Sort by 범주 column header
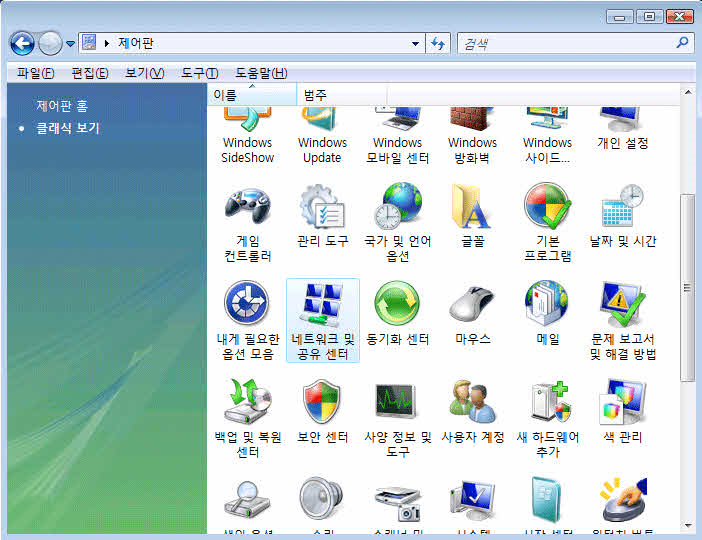The width and height of the screenshot is (702, 540). pos(342,95)
